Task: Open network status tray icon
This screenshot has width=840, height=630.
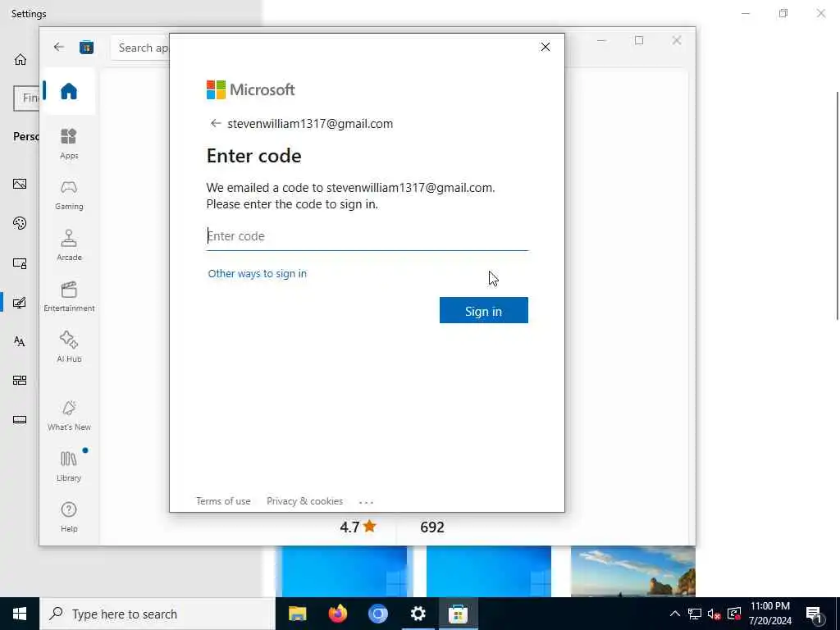Action: point(695,614)
